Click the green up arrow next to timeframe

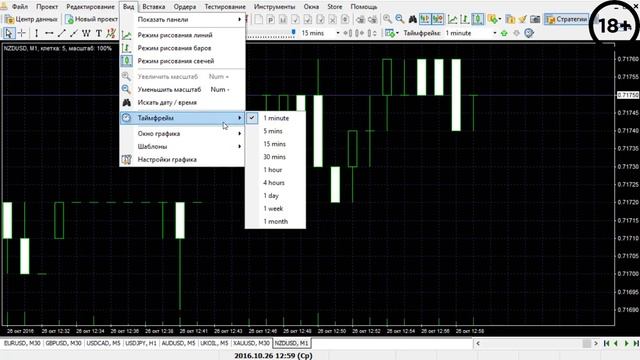[x=504, y=33]
